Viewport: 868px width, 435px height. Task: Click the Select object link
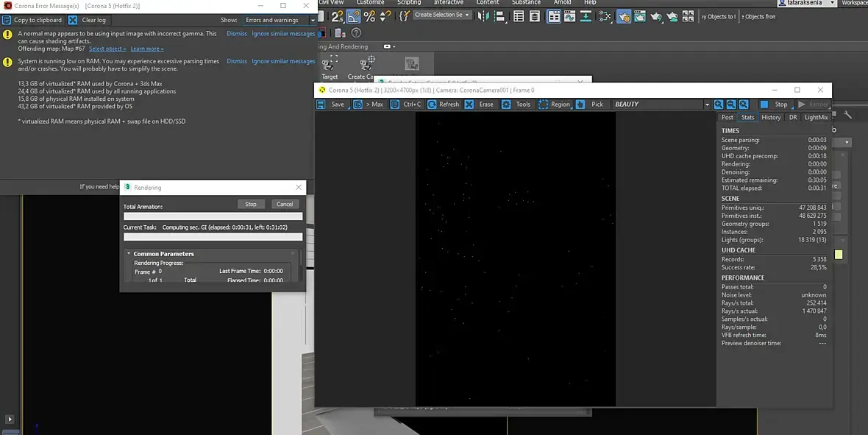point(107,49)
